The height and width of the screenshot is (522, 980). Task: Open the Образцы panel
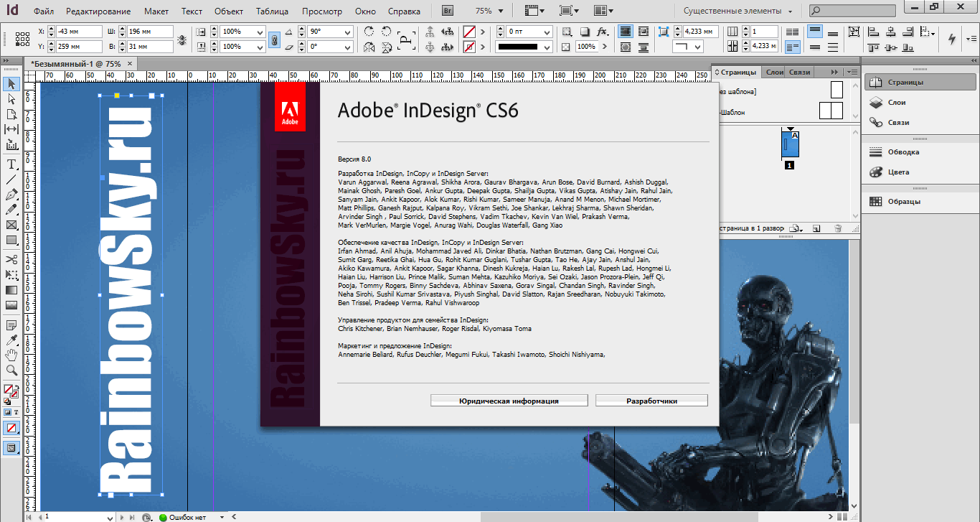pos(920,202)
